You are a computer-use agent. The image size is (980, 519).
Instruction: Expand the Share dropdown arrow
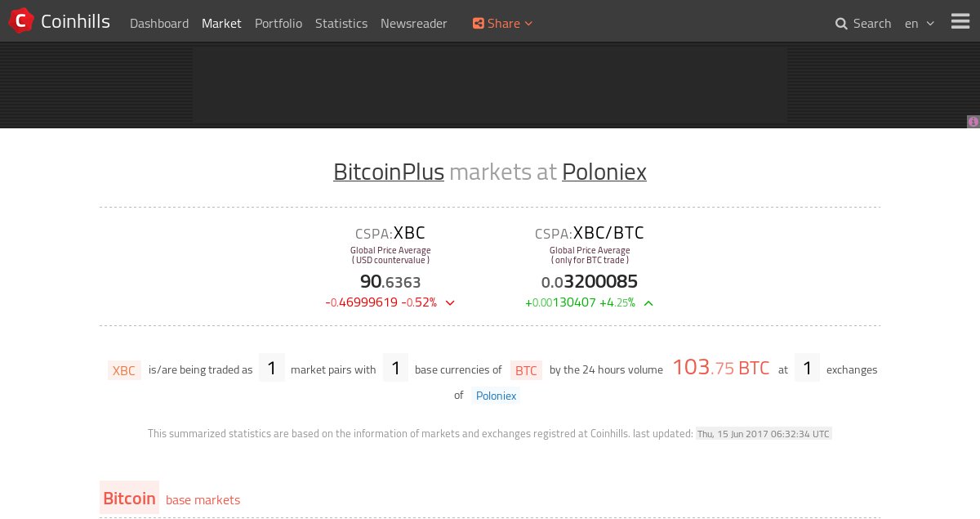pos(528,24)
